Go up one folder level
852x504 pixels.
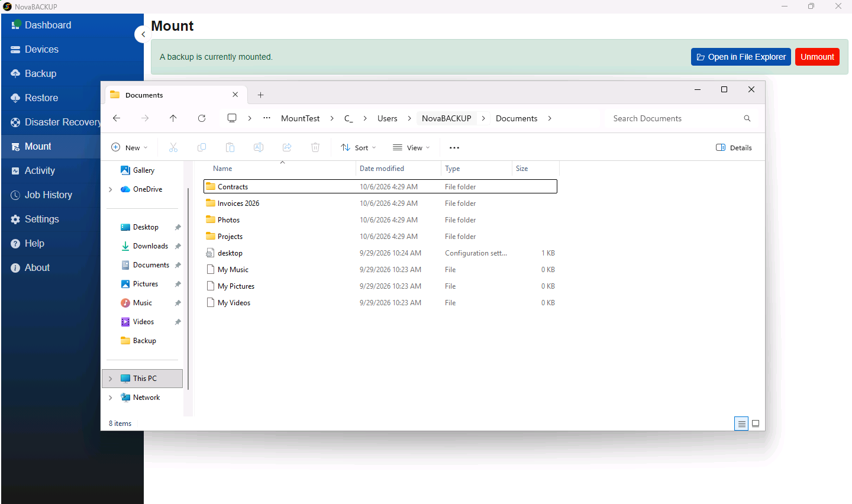point(173,118)
